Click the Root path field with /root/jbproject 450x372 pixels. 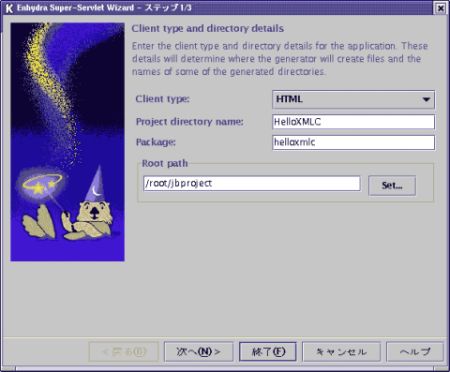[x=252, y=183]
